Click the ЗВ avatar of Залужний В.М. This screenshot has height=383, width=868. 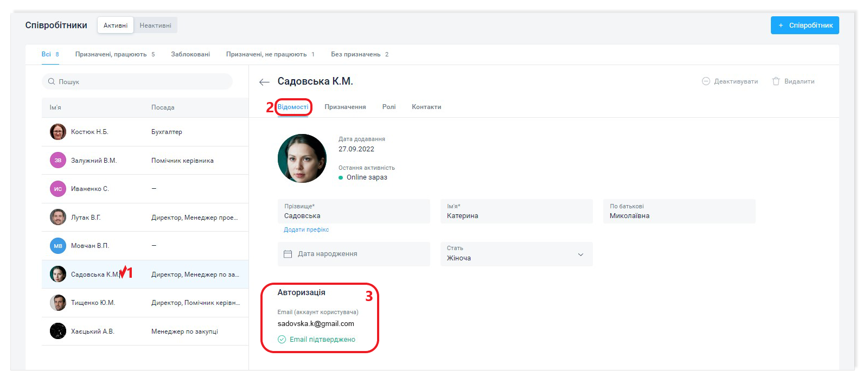click(x=58, y=161)
